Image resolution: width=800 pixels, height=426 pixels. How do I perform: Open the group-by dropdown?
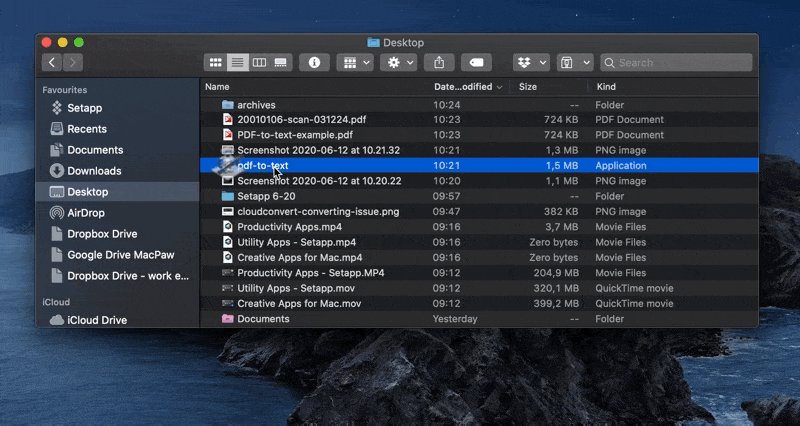pos(356,63)
